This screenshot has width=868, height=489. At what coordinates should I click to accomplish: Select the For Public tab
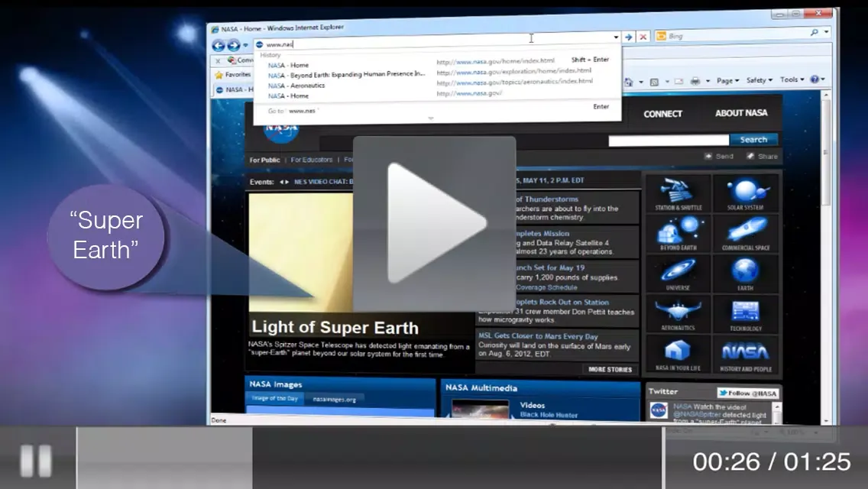264,160
